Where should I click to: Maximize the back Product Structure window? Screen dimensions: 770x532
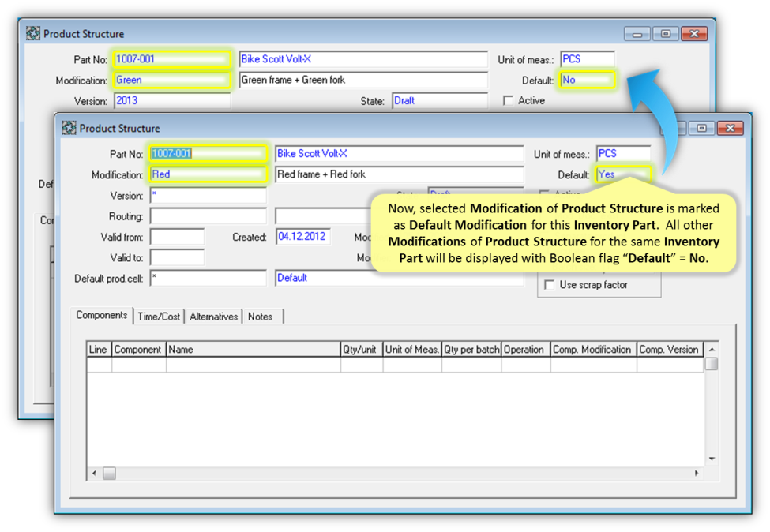[x=666, y=34]
